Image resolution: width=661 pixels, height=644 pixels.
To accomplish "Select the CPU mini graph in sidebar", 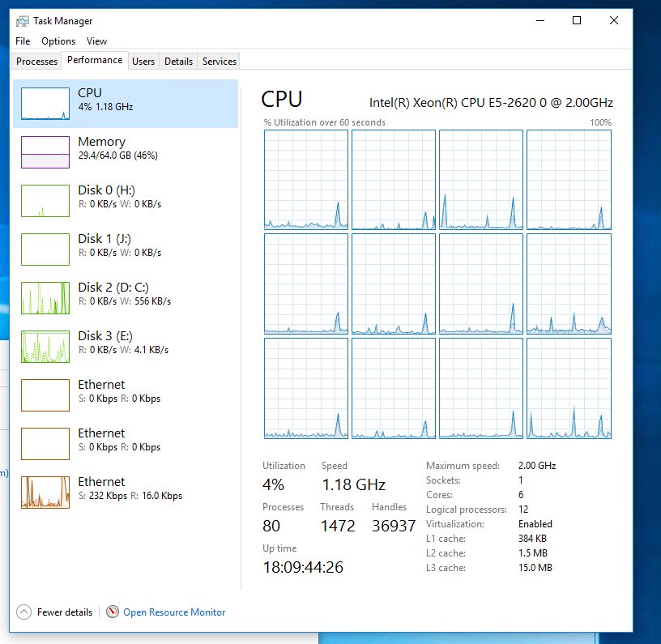I will [x=45, y=103].
